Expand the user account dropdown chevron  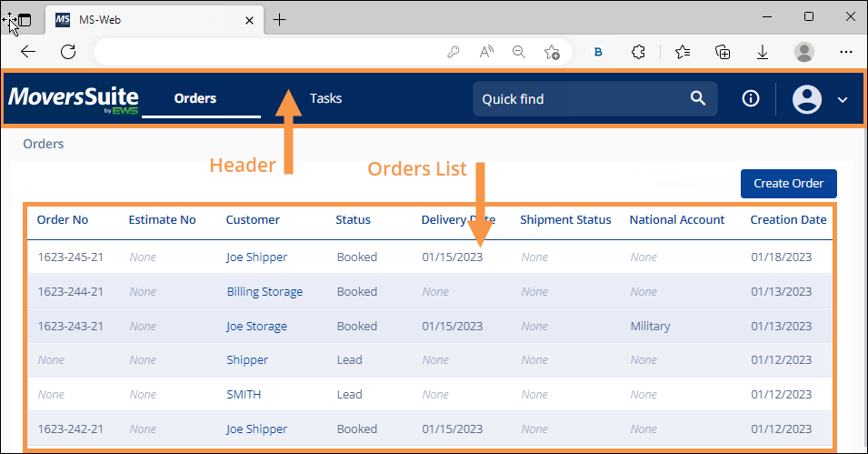click(x=843, y=100)
